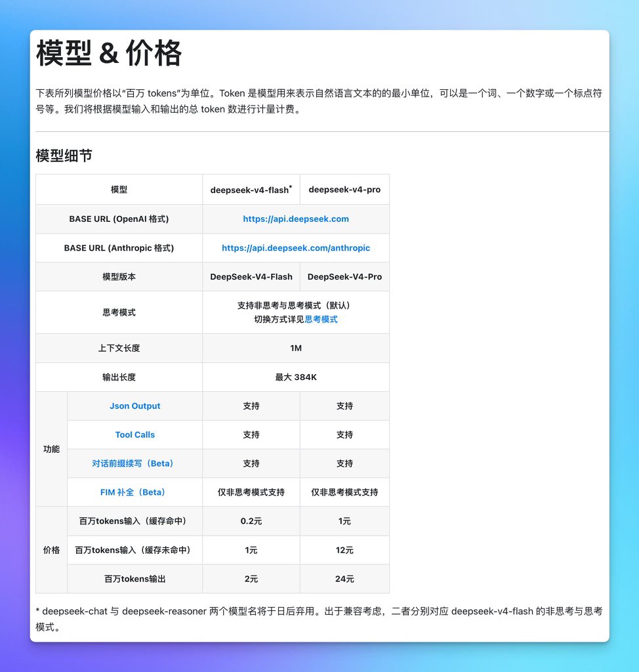Viewport: 639px width, 672px height.
Task: Click pro column's 仅非思考模式支持 cell
Action: click(x=344, y=492)
